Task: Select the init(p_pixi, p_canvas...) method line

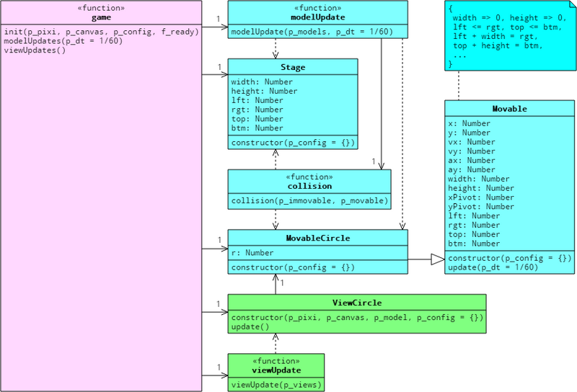Action: click(x=101, y=32)
